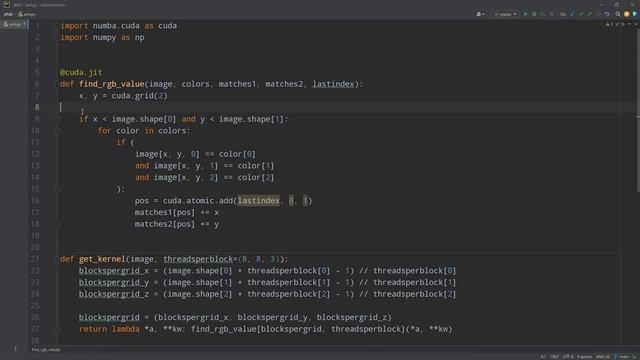Click the 4 spaces indent setting in status bar

[584, 357]
